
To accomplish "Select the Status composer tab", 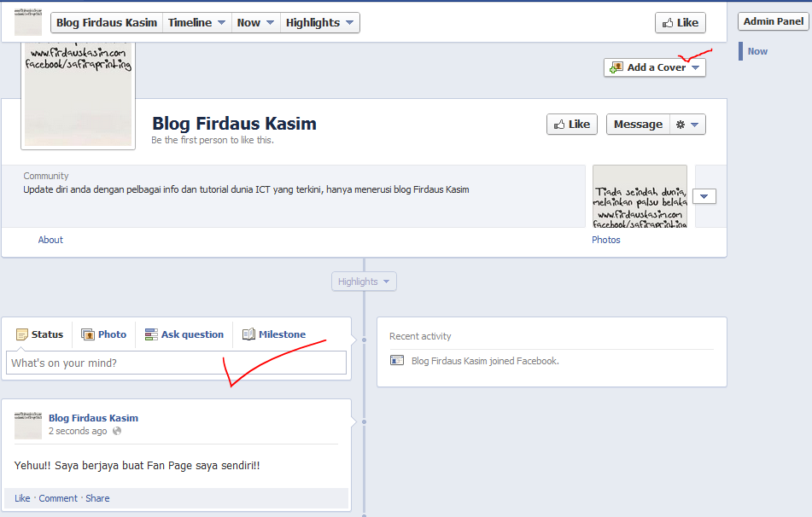I will (40, 334).
